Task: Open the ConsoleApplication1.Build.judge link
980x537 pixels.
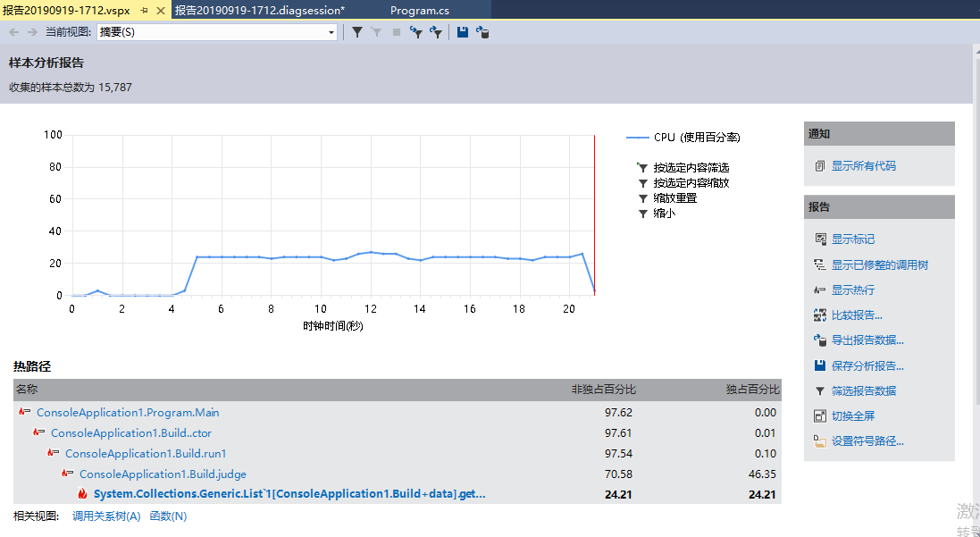Action: [x=163, y=474]
